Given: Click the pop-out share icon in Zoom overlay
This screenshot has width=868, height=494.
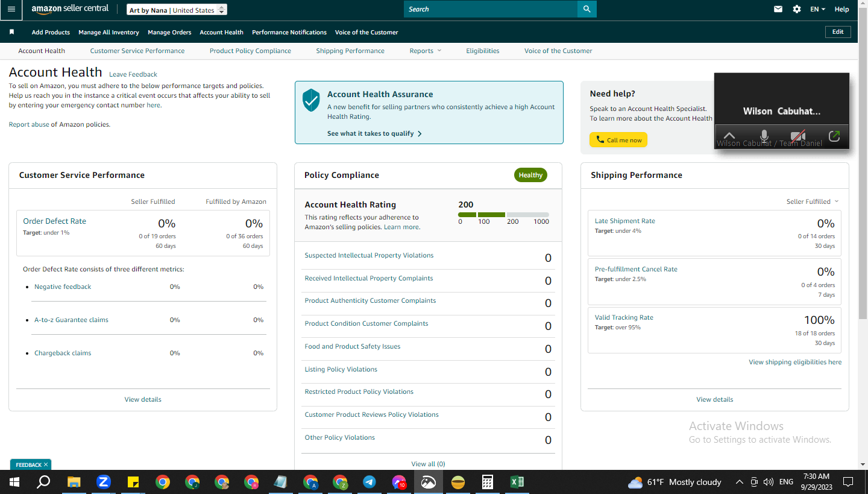Looking at the screenshot, I should pos(834,136).
